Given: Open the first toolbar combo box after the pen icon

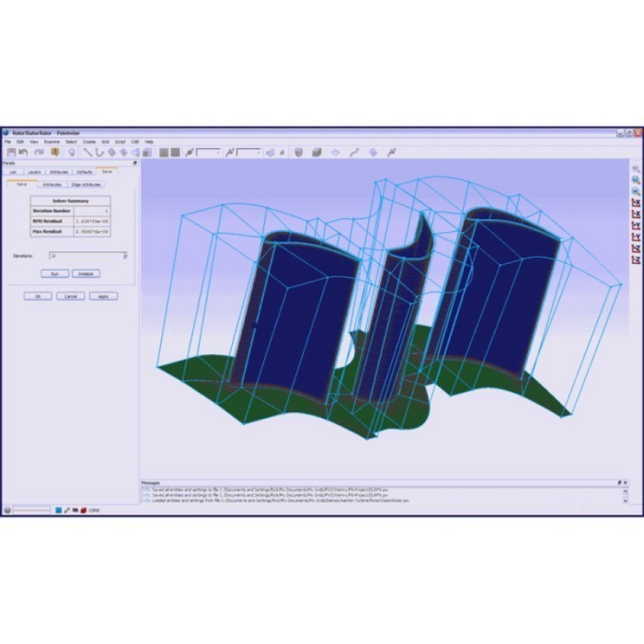Looking at the screenshot, I should point(209,153).
